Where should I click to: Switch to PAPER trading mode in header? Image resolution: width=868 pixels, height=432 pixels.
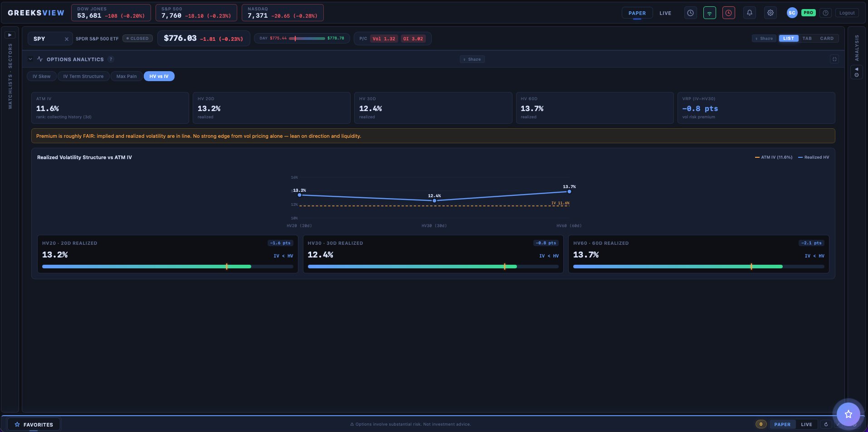[637, 13]
